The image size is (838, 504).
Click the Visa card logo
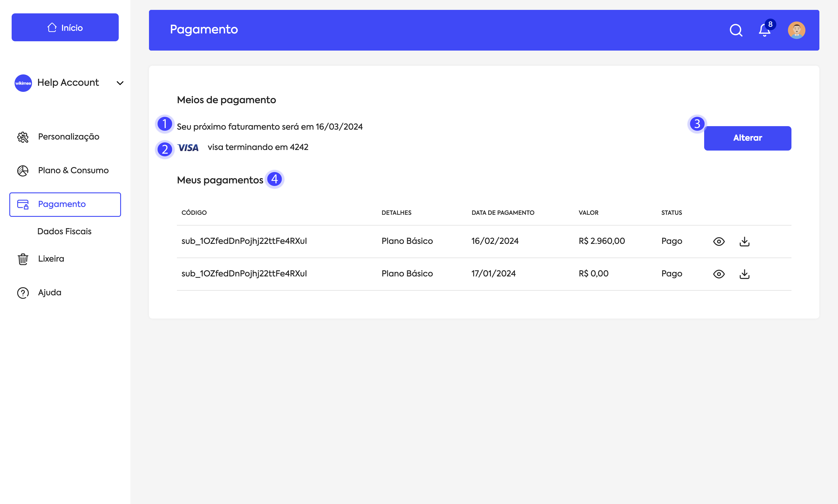point(188,148)
